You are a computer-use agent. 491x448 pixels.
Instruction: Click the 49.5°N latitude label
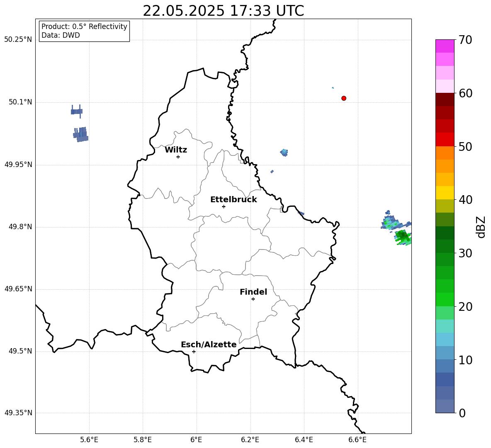20,351
